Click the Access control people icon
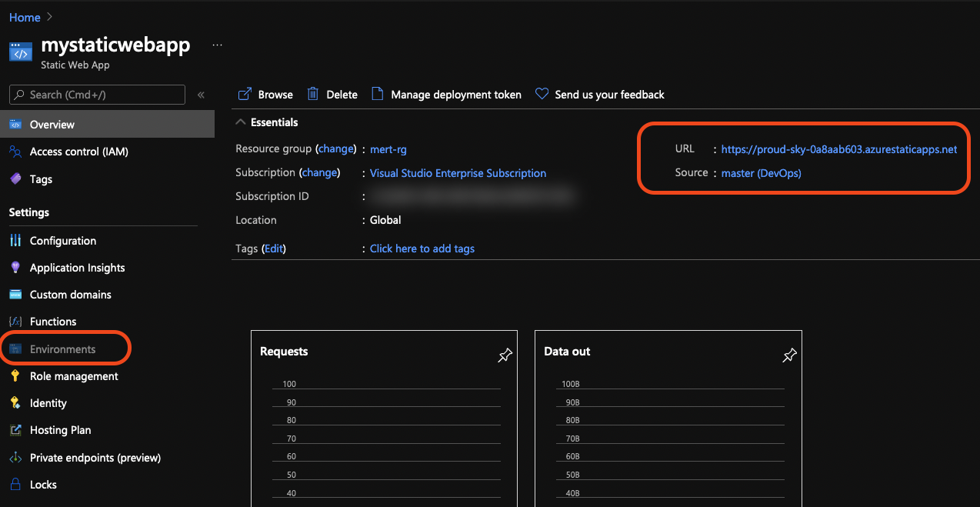The image size is (980, 507). coord(15,152)
